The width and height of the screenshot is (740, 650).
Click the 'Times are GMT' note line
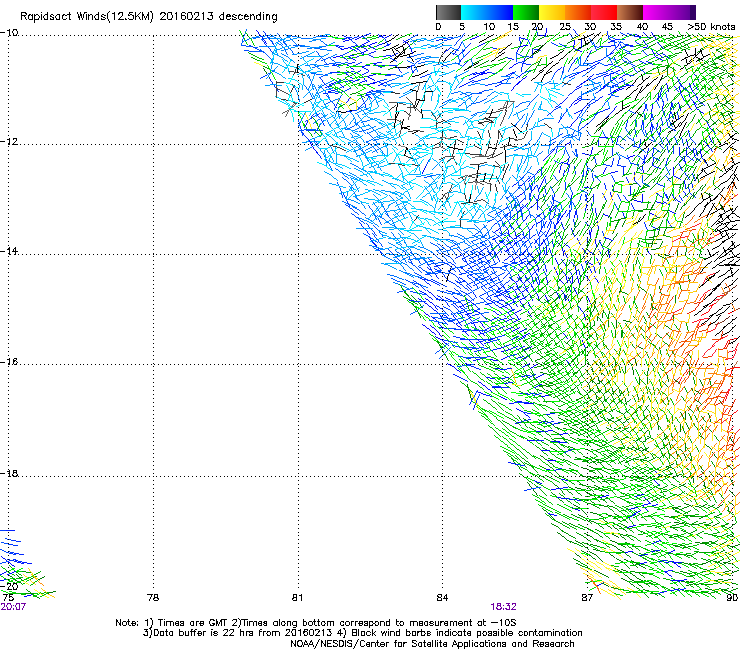coord(316,623)
